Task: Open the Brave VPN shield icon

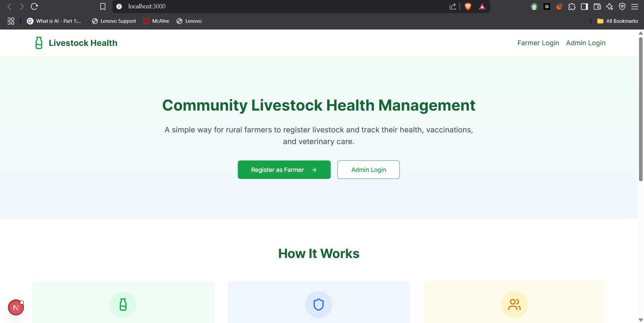Action: click(x=622, y=6)
